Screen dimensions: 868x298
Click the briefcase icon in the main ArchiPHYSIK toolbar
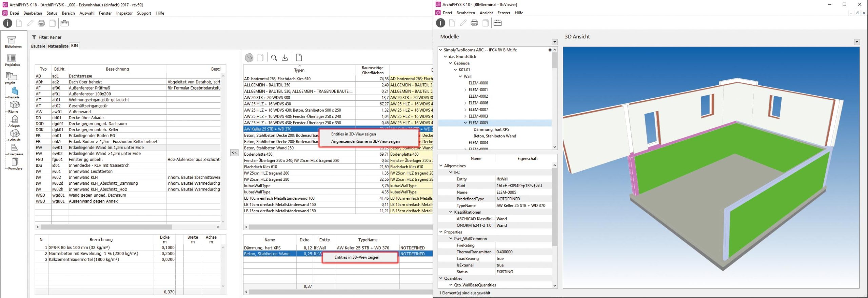pyautogui.click(x=64, y=23)
